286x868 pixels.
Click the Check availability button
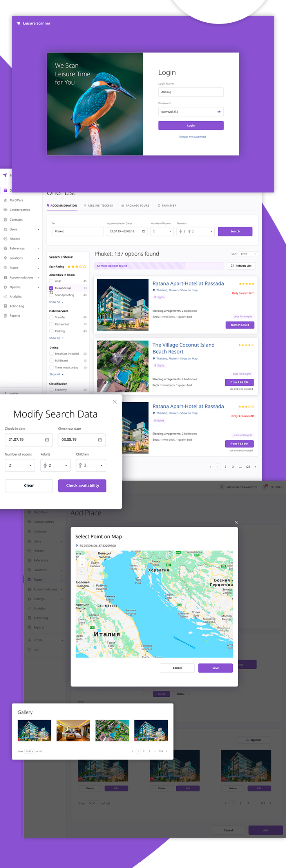pyautogui.click(x=82, y=486)
